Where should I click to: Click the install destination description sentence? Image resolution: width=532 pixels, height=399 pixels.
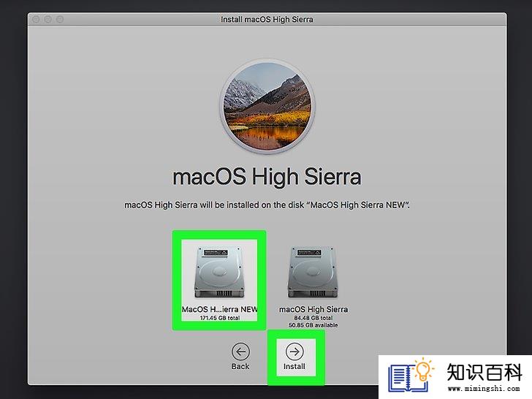click(x=267, y=205)
